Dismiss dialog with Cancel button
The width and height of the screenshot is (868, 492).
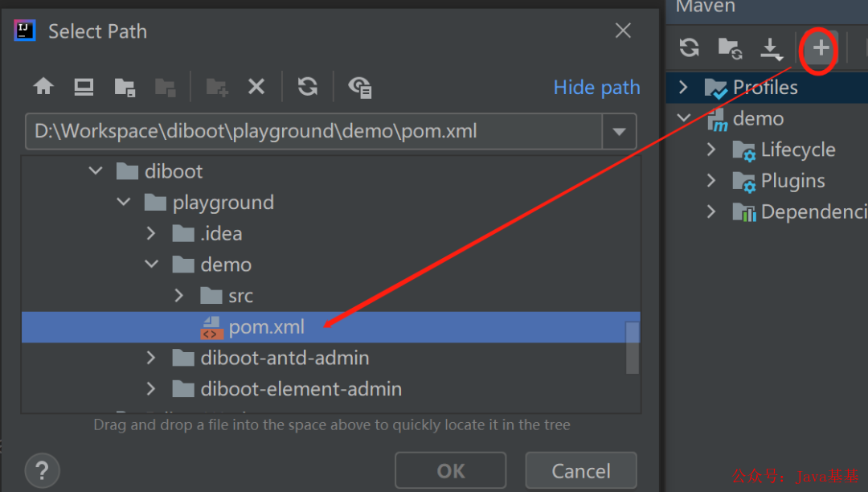coord(581,471)
